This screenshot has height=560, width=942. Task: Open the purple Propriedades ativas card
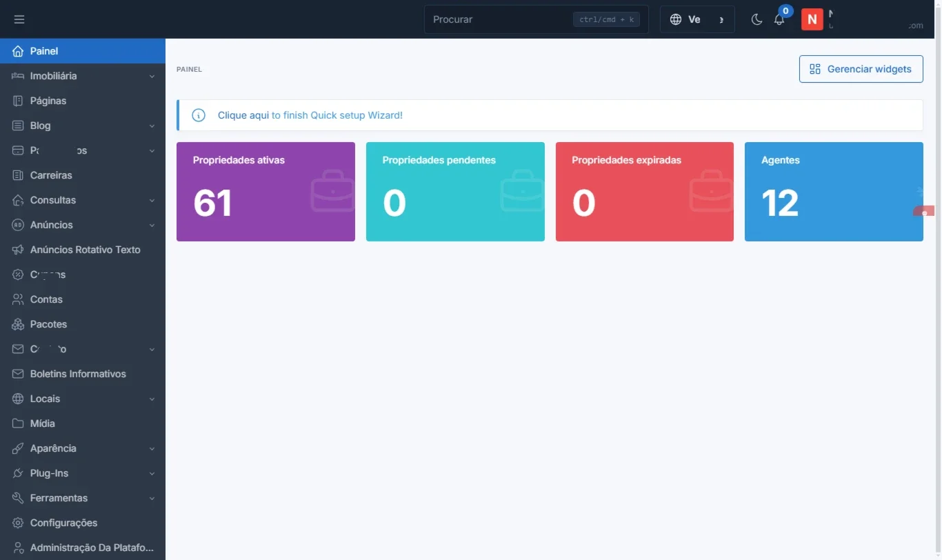(265, 192)
